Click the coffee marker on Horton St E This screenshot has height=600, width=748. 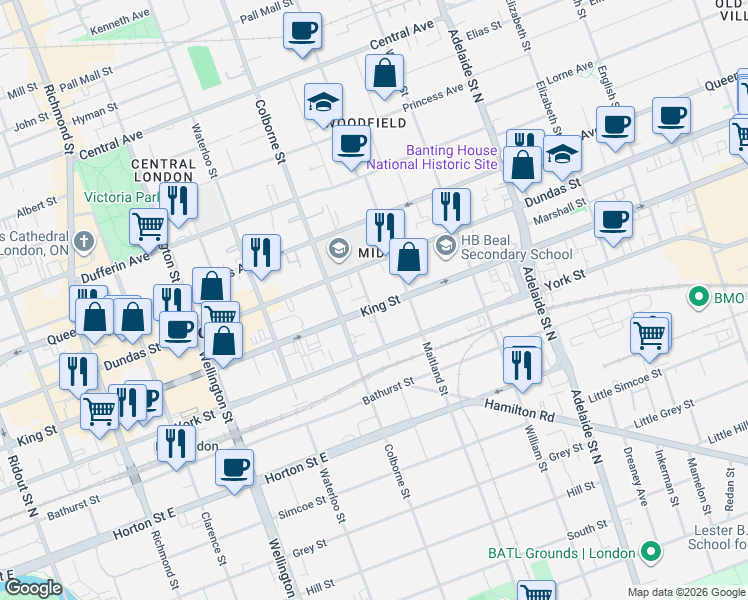(x=234, y=470)
